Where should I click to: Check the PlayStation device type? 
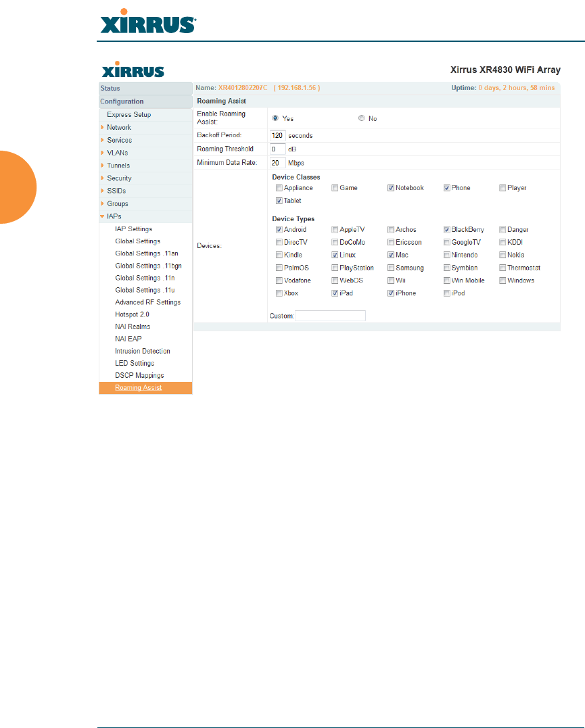335,268
